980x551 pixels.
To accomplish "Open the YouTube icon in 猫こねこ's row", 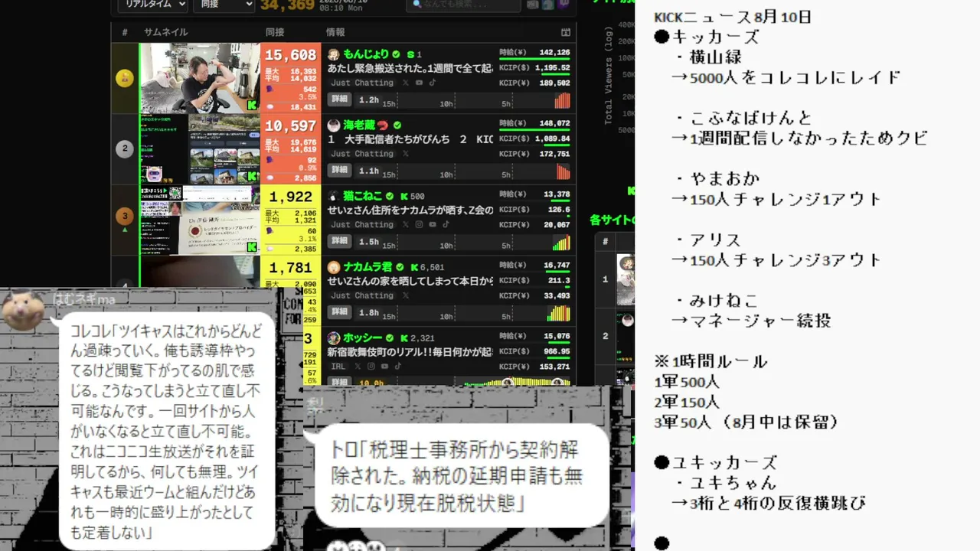I will pos(433,224).
